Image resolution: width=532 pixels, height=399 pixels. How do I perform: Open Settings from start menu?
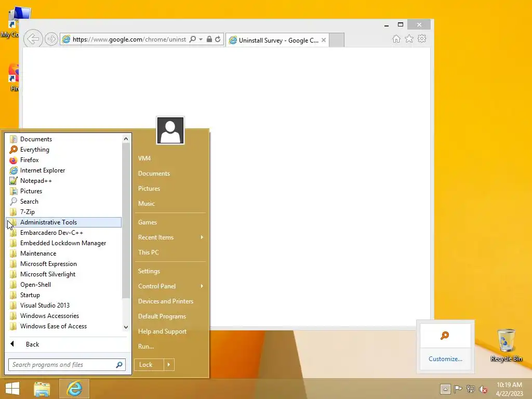[x=170, y=271]
